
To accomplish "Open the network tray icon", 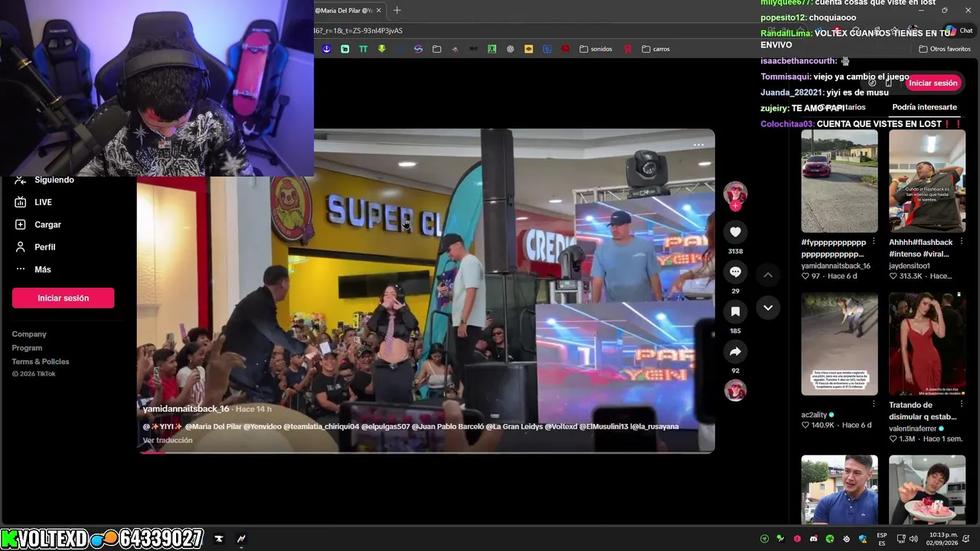I will tap(901, 539).
